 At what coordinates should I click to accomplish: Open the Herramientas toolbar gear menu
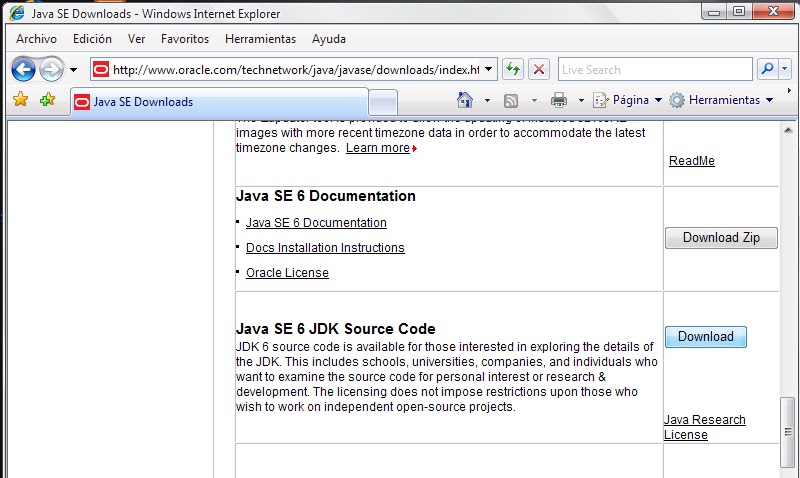point(721,100)
